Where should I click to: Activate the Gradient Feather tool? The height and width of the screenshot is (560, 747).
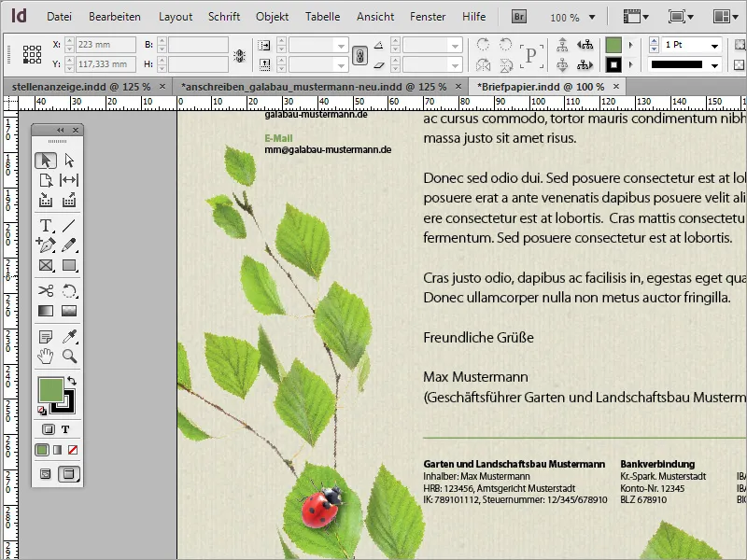click(x=69, y=311)
